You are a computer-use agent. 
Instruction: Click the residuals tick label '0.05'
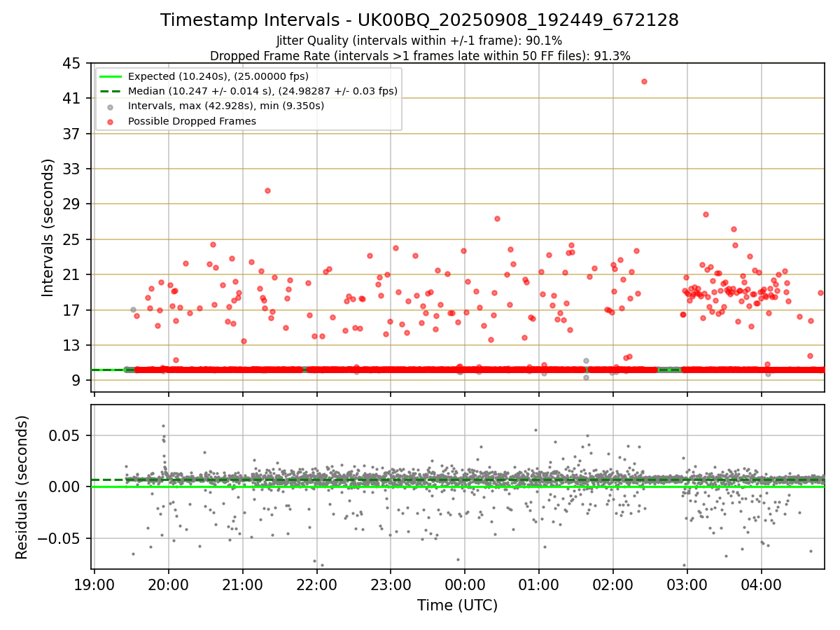[x=64, y=435]
